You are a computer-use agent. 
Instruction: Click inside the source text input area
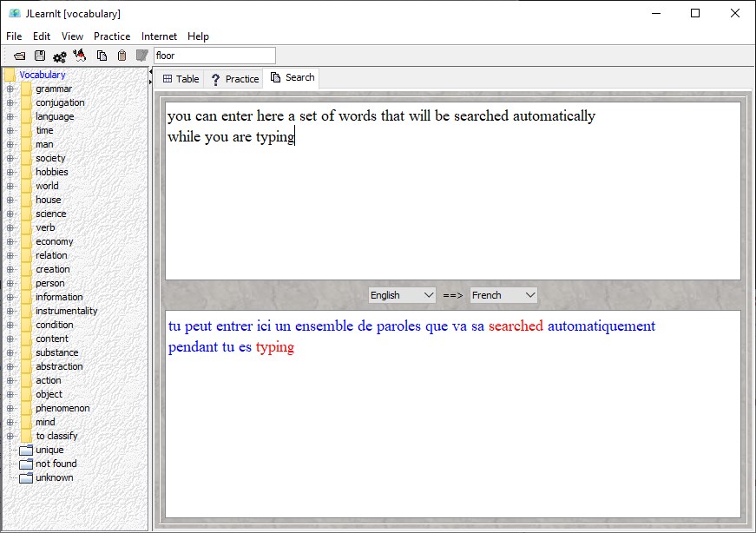pyautogui.click(x=453, y=191)
